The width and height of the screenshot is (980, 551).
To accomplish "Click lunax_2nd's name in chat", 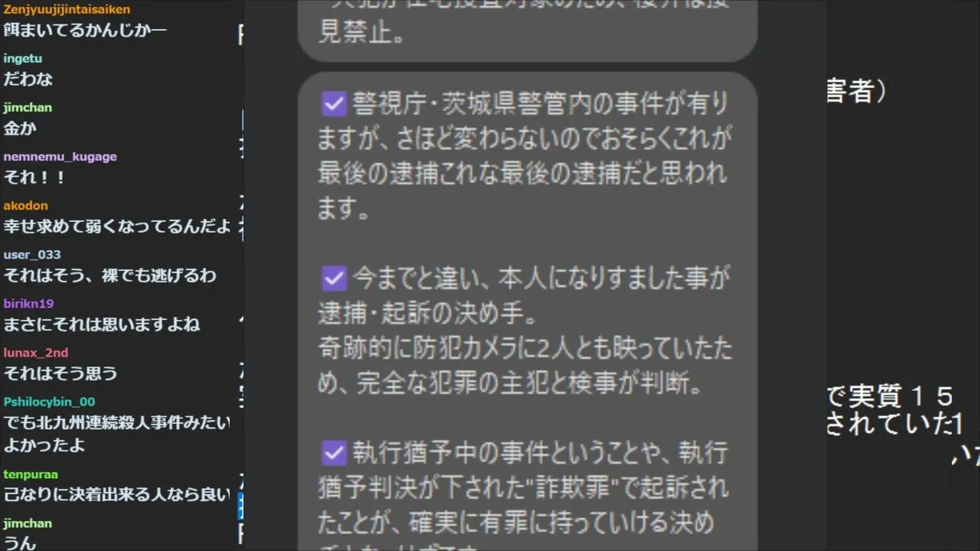I will pos(36,352).
